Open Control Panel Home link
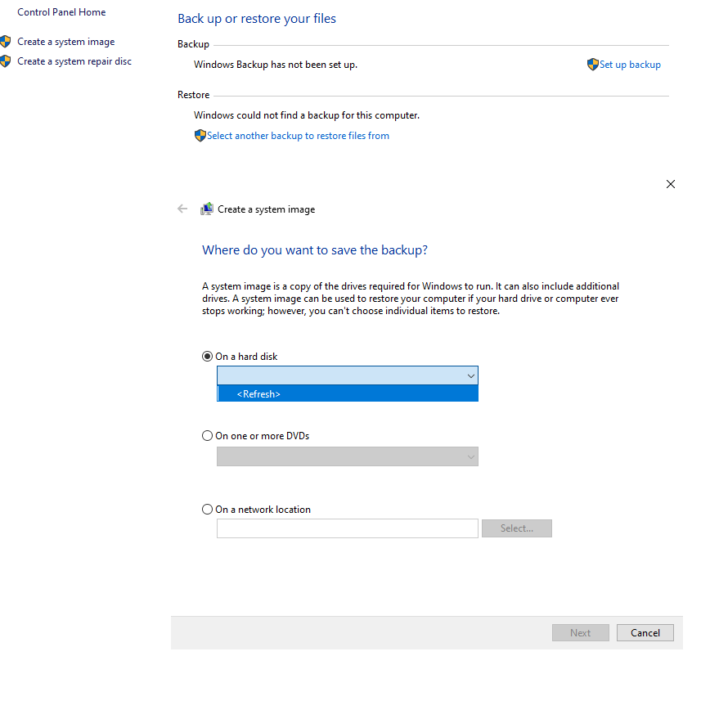The width and height of the screenshot is (728, 719). [61, 12]
